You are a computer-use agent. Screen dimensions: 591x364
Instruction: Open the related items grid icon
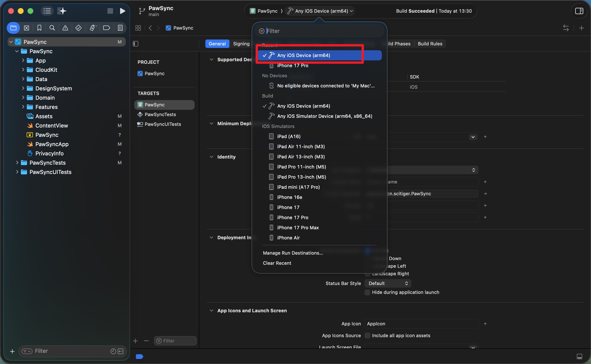tap(138, 28)
